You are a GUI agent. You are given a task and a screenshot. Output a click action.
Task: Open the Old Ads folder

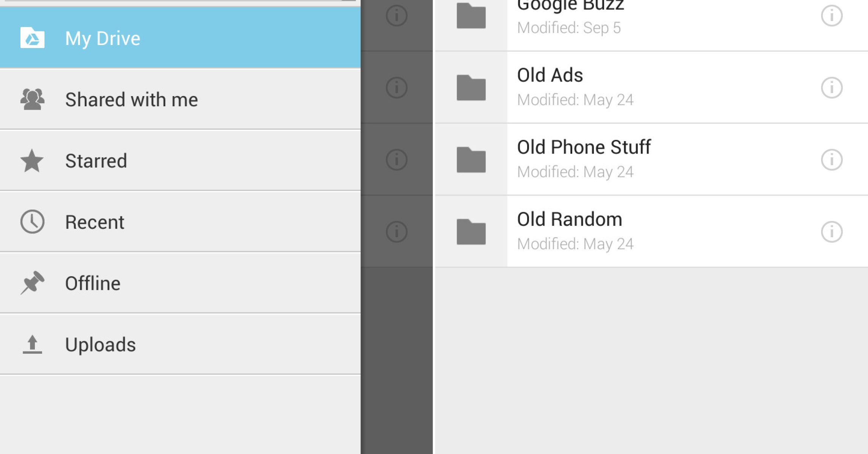tap(550, 75)
